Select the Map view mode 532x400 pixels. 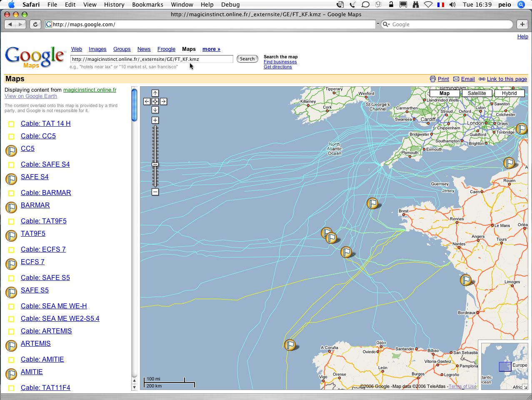[x=445, y=93]
